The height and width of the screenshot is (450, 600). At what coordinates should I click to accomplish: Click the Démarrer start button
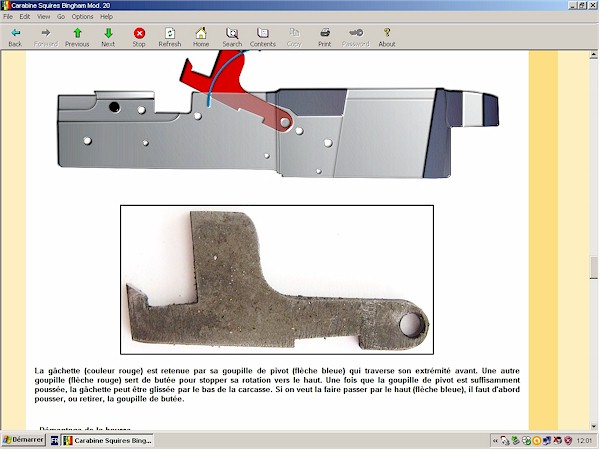point(23,440)
